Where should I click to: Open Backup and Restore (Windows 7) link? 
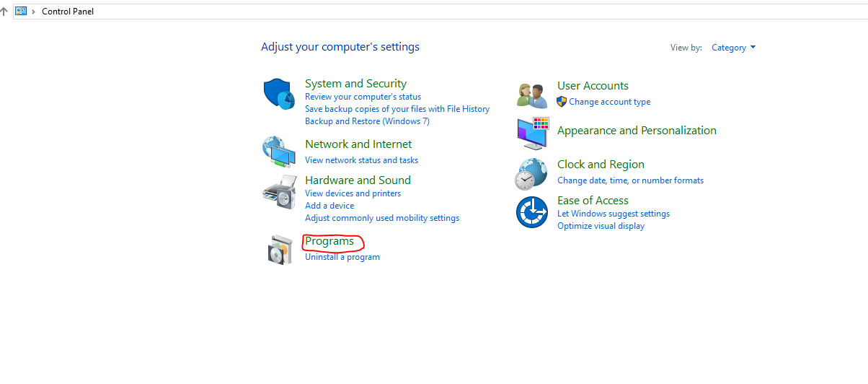[x=367, y=121]
